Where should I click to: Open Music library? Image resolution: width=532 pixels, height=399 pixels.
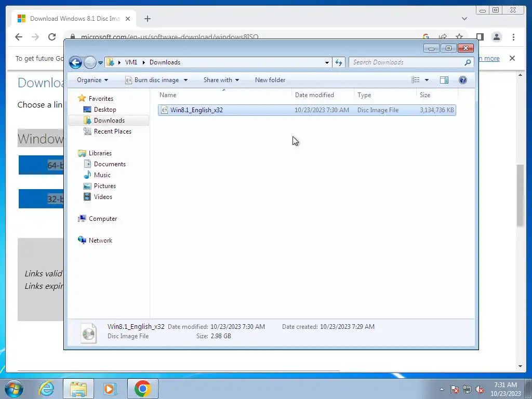(x=102, y=175)
